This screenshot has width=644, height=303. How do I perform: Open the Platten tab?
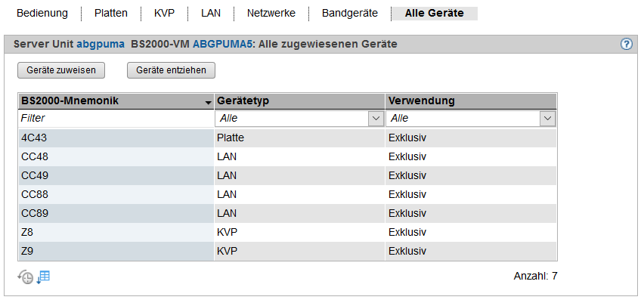tap(111, 13)
